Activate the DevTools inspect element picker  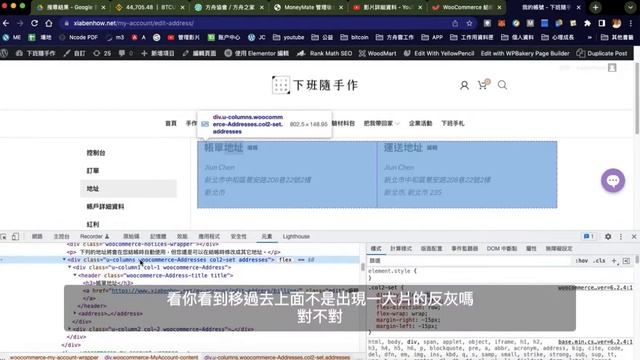pyautogui.click(x=4, y=236)
